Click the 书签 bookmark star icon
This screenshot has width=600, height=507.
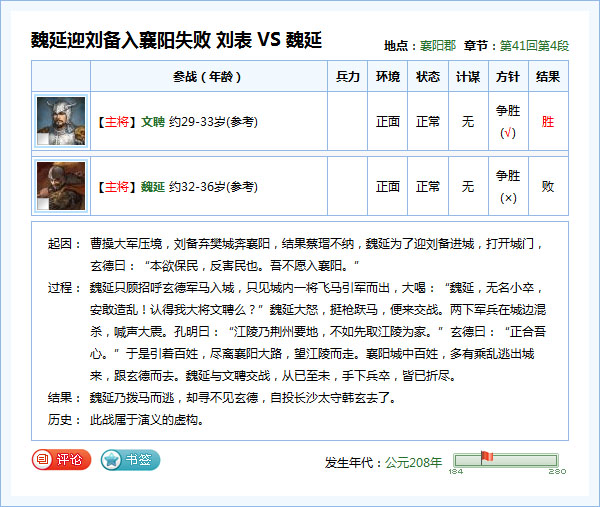[x=111, y=460]
